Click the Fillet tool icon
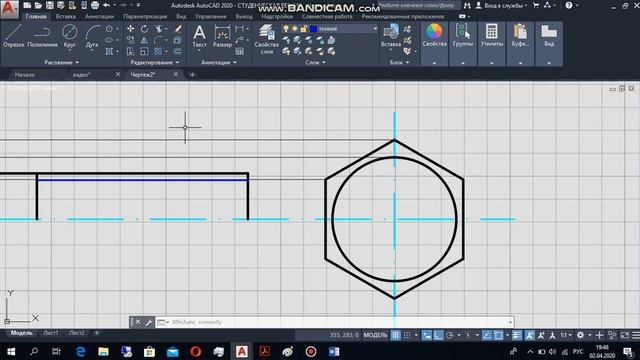This screenshot has width=640, height=360. coord(158,40)
